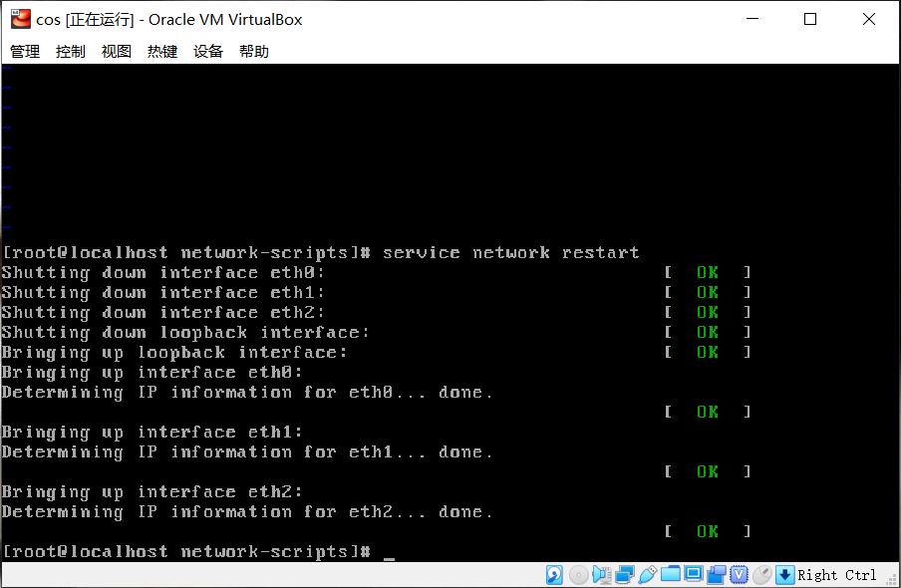
Task: Toggle mouse integration via its status icon
Action: click(761, 575)
